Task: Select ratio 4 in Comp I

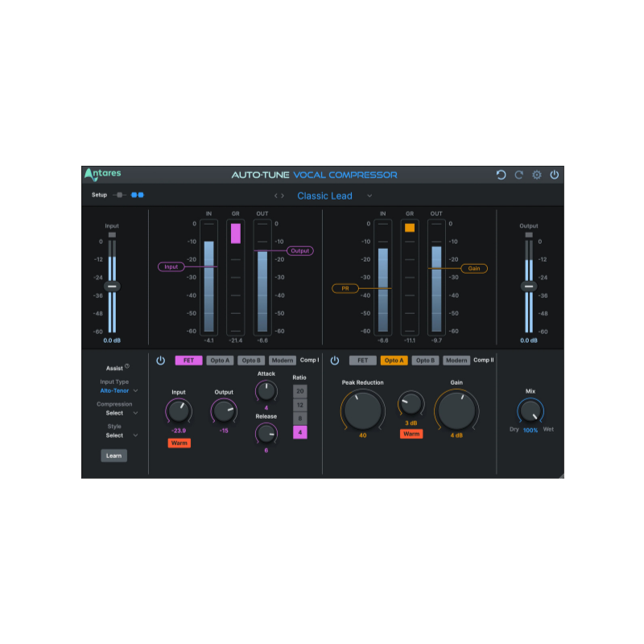Action: pyautogui.click(x=299, y=432)
